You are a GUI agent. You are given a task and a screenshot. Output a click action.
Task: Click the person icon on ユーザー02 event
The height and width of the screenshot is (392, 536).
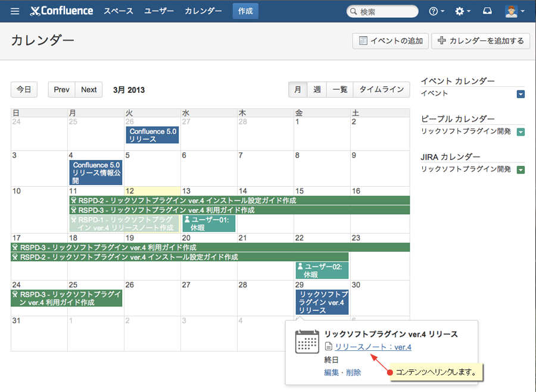click(x=300, y=266)
